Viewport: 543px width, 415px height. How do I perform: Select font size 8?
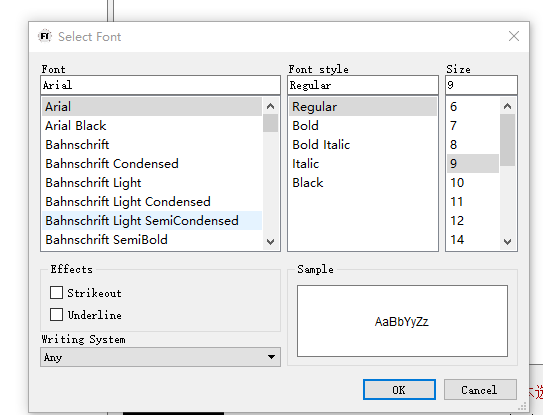coord(473,145)
